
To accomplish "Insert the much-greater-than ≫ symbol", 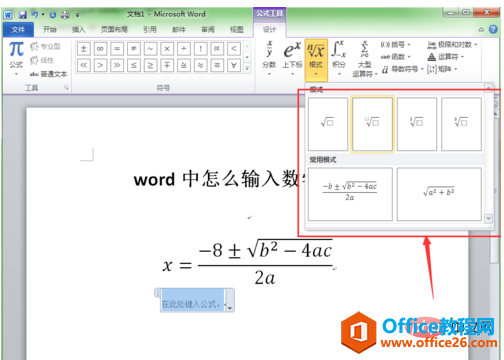I will pyautogui.click(x=117, y=65).
